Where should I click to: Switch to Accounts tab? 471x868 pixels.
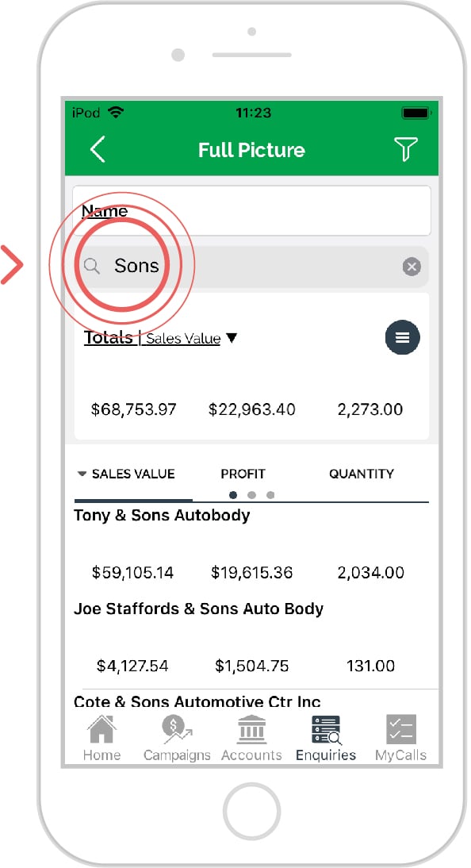(x=252, y=738)
